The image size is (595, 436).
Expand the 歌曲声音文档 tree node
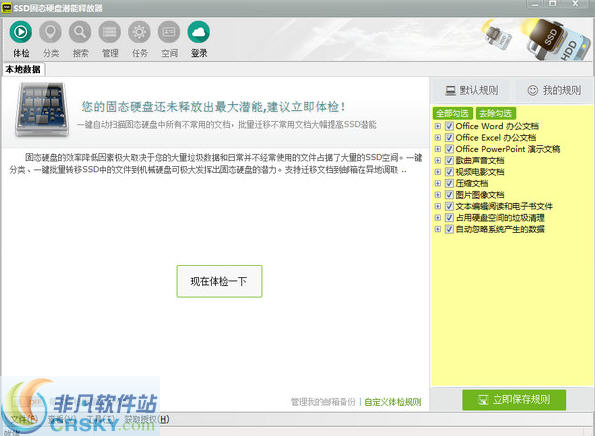coord(438,161)
